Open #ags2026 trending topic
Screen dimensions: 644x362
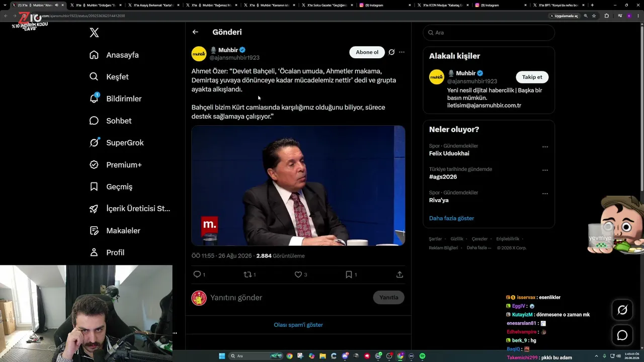click(x=443, y=177)
